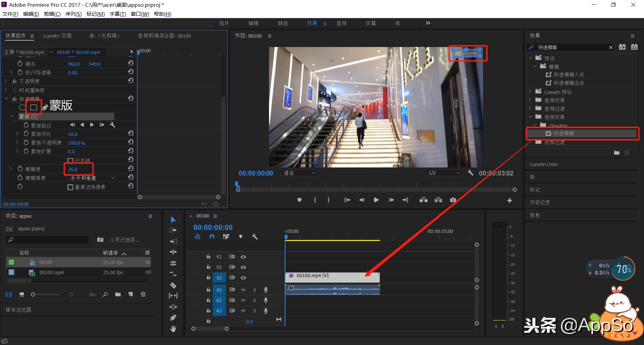Select the Pen tool in the tools panel
The image size is (644, 345).
[173, 317]
